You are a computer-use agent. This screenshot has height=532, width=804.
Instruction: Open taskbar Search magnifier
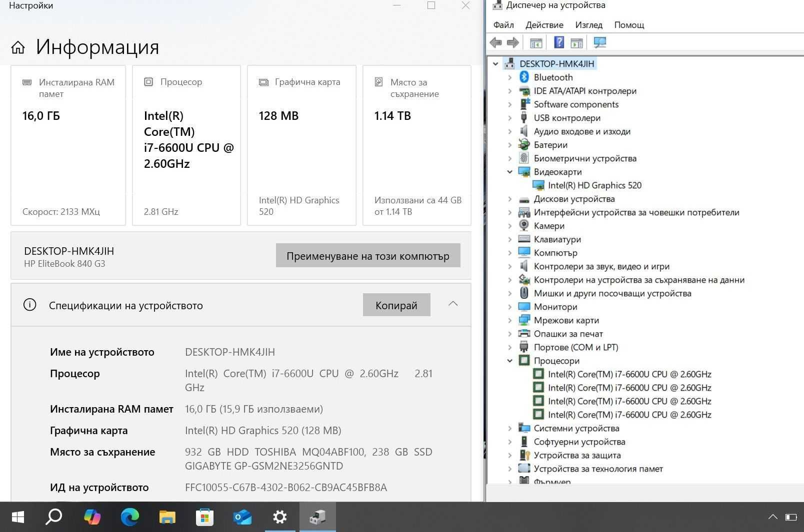point(54,517)
